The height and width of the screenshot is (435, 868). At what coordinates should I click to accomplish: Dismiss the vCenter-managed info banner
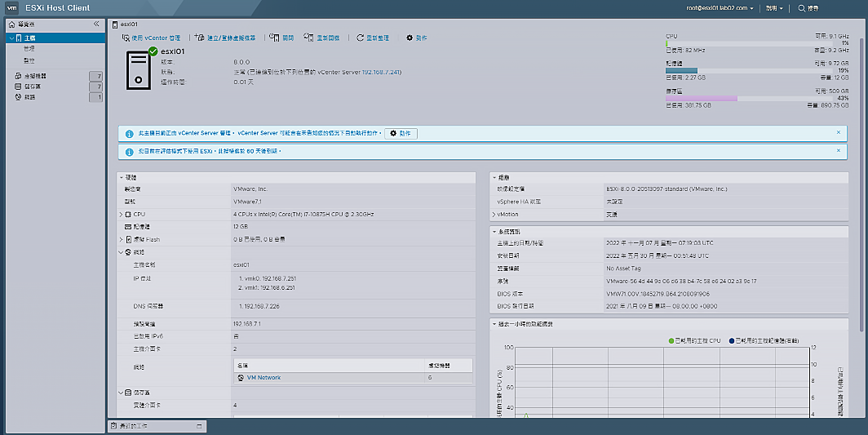pyautogui.click(x=838, y=132)
